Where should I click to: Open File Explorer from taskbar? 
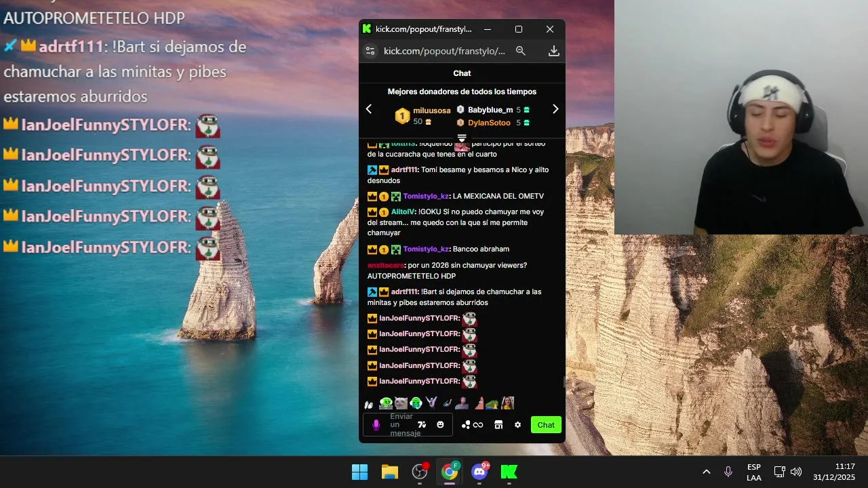pos(389,472)
